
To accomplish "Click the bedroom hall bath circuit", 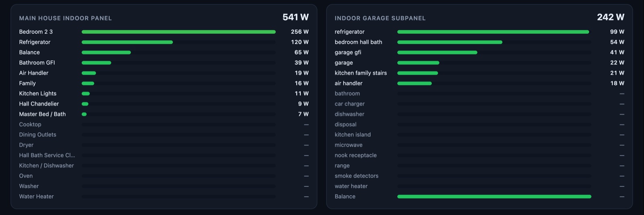I will click(479, 42).
